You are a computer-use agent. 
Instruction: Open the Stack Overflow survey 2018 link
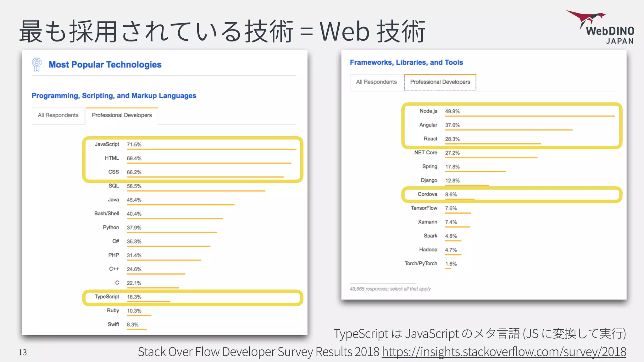504,352
